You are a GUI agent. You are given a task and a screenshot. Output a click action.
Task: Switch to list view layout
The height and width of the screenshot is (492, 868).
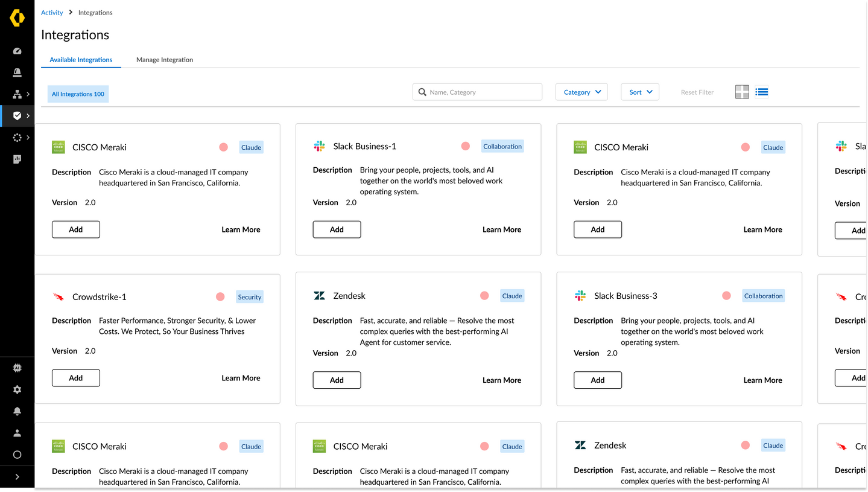click(x=762, y=92)
